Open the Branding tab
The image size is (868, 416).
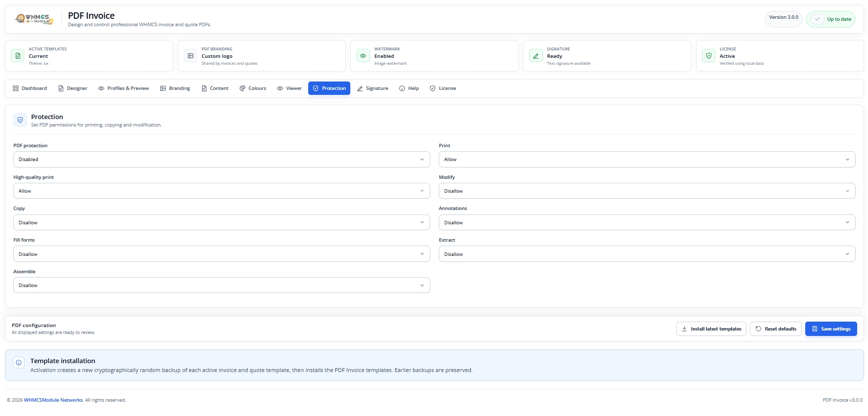[175, 88]
